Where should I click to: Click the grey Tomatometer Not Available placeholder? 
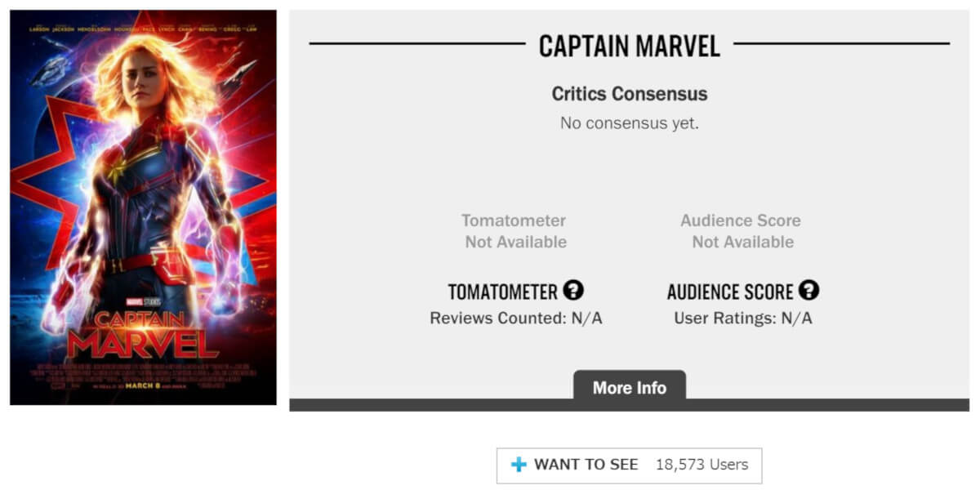(514, 231)
